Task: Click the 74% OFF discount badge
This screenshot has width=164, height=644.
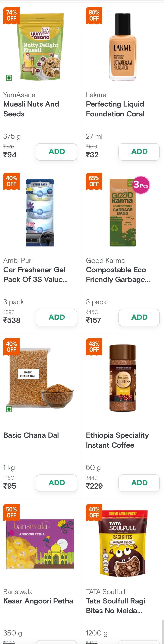Action: (x=11, y=16)
